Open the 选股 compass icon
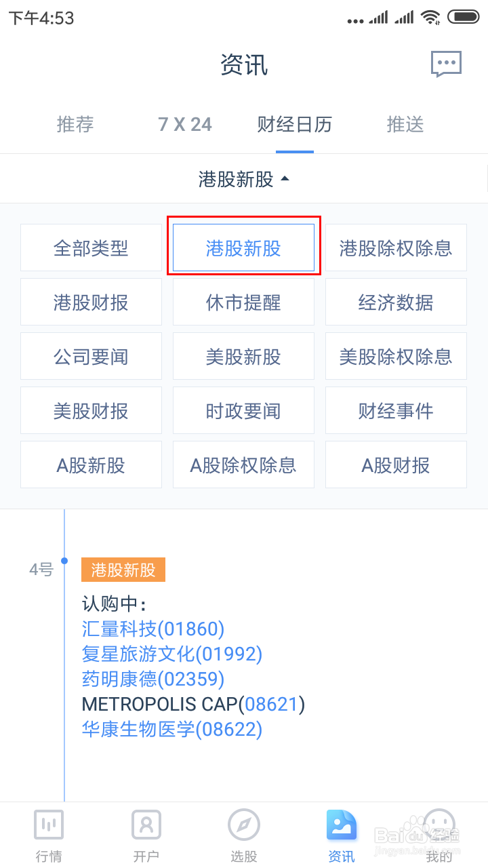Screen dimensions: 488x868 (x=244, y=825)
